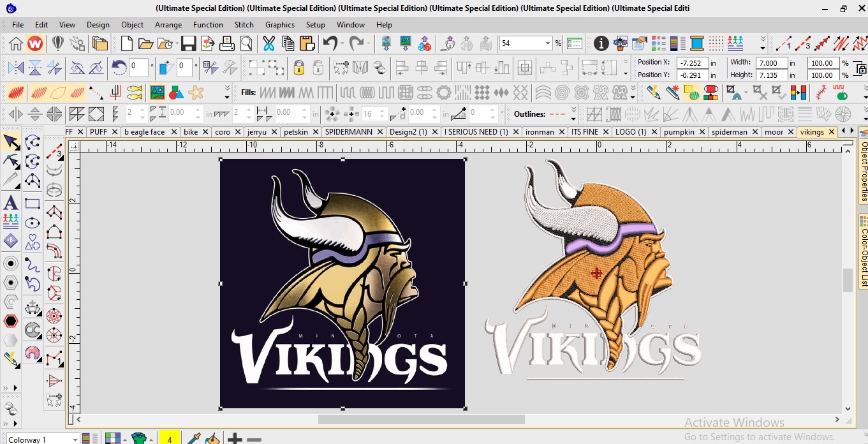Image resolution: width=868 pixels, height=444 pixels.
Task: Toggle the show vectors shapes icon
Action: [x=176, y=93]
